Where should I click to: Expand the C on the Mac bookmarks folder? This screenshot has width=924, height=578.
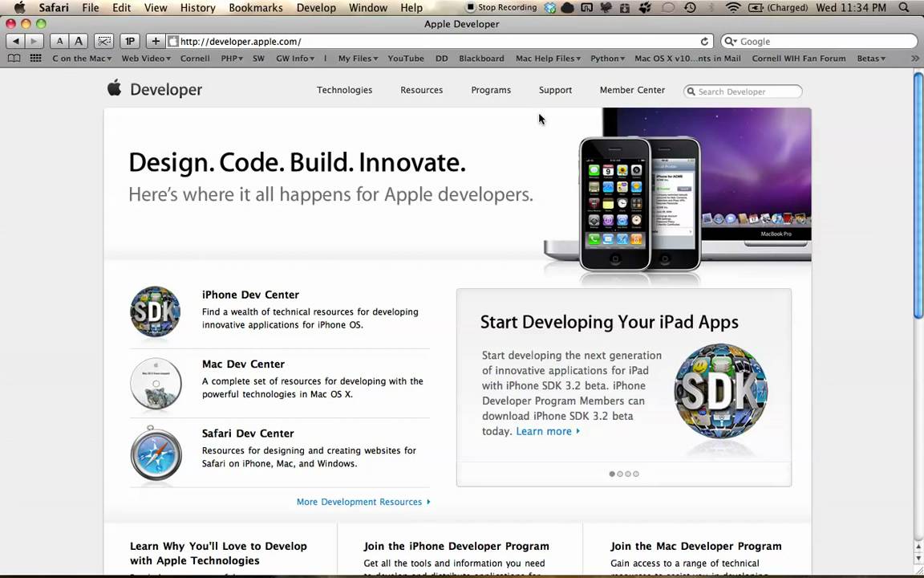click(x=82, y=59)
